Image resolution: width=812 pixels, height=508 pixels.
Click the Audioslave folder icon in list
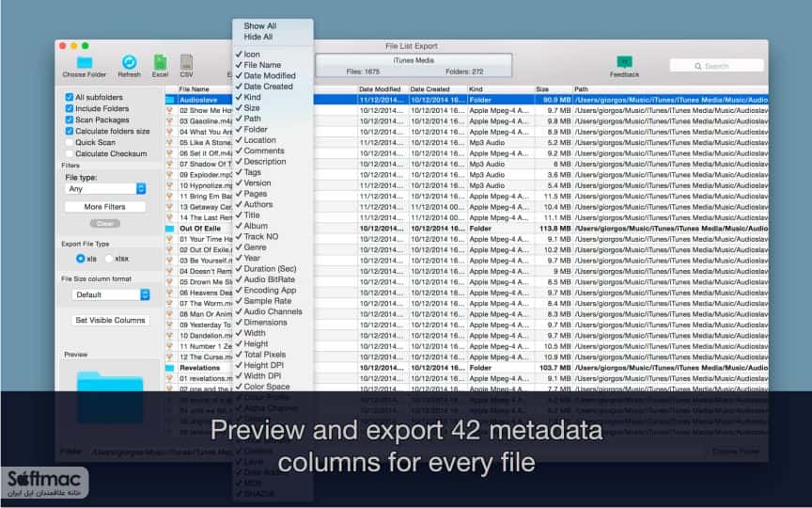tap(170, 100)
